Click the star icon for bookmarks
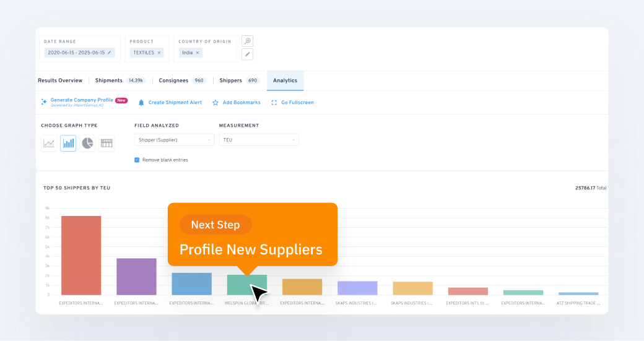 tap(215, 103)
